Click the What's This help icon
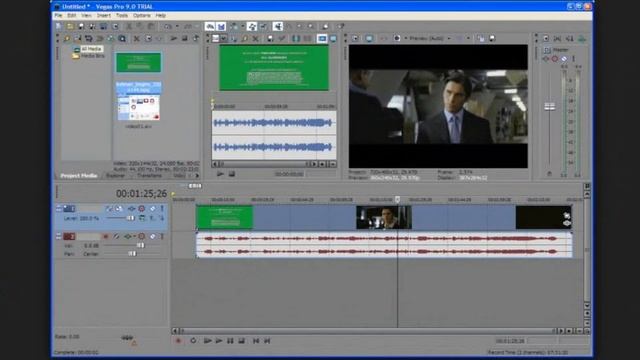Image resolution: width=640 pixels, height=360 pixels. tap(340, 27)
